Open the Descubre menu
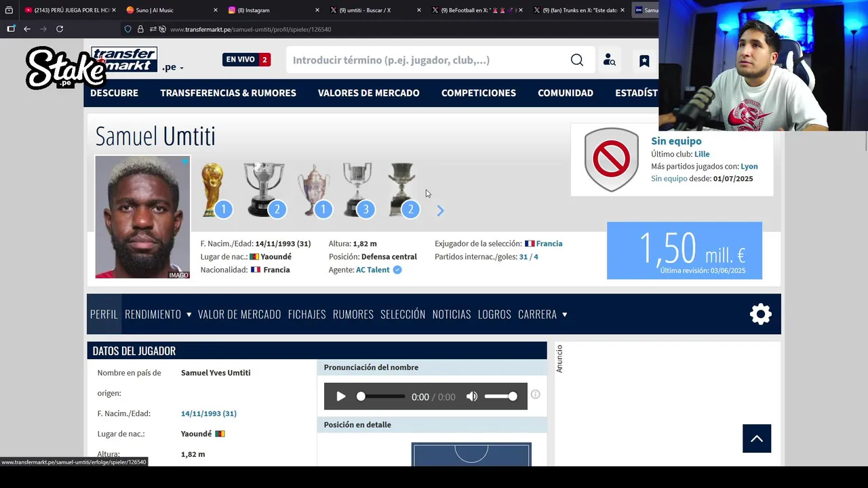Image resolution: width=868 pixels, height=488 pixels. tap(114, 93)
